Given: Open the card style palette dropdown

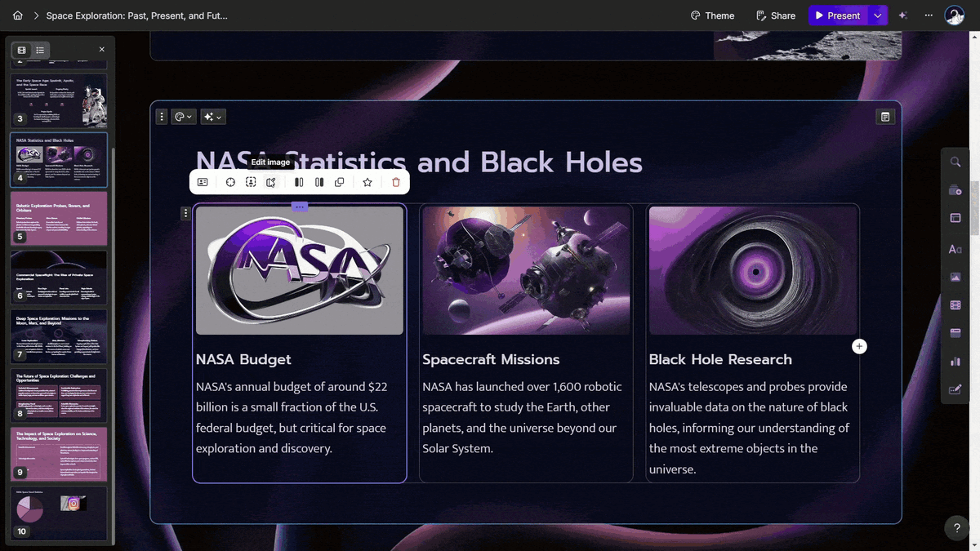Looking at the screenshot, I should [x=184, y=117].
